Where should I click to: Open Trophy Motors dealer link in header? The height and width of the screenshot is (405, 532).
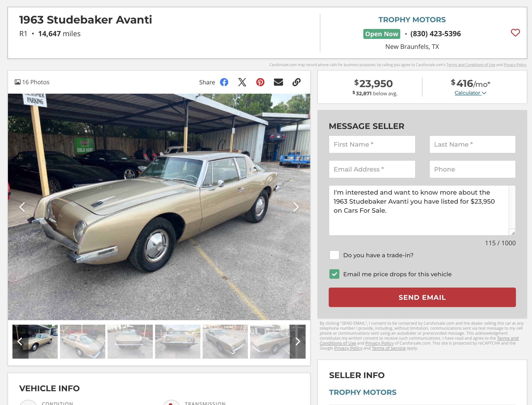(x=412, y=19)
